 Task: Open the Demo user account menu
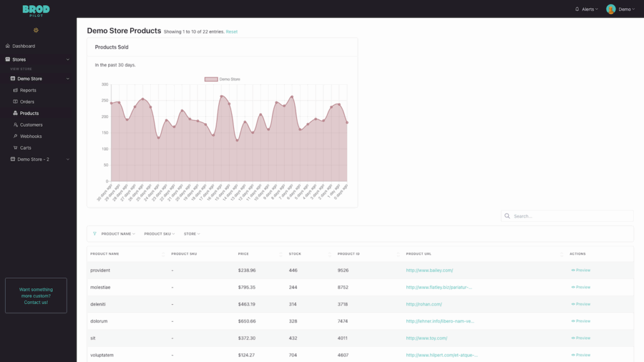point(619,9)
